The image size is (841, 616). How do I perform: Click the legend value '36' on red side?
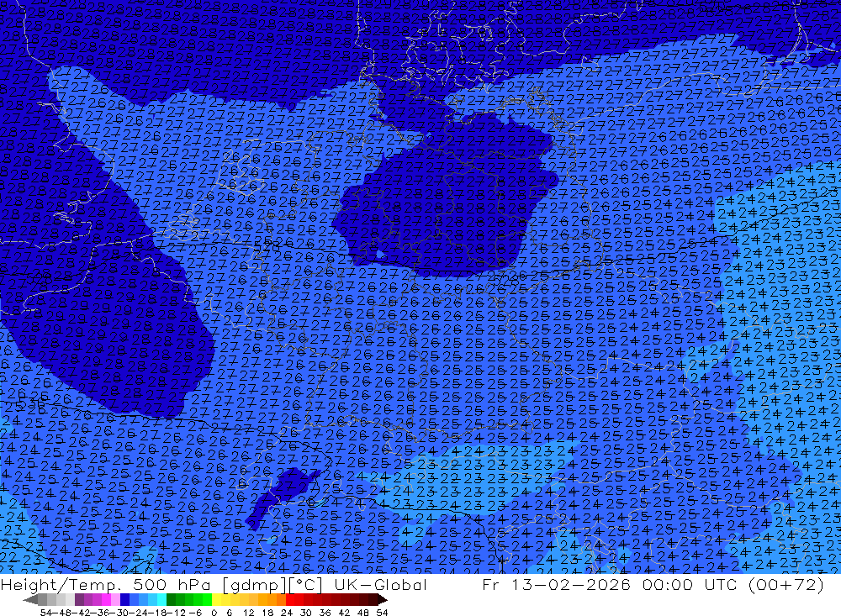click(x=325, y=613)
